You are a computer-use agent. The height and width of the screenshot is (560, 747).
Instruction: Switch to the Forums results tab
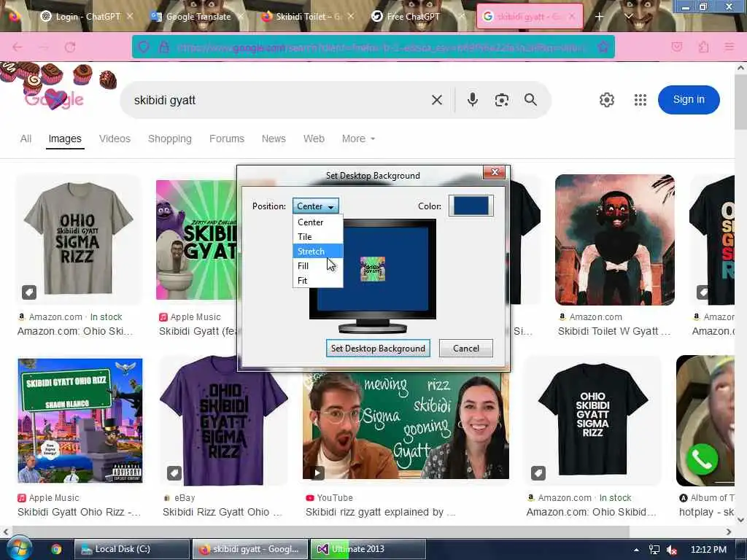click(x=227, y=139)
